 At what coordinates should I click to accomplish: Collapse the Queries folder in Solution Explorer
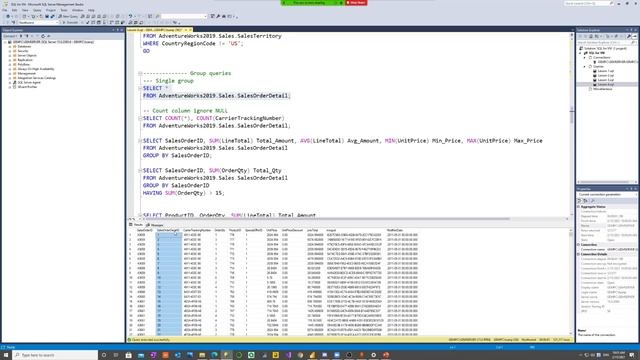[585, 67]
